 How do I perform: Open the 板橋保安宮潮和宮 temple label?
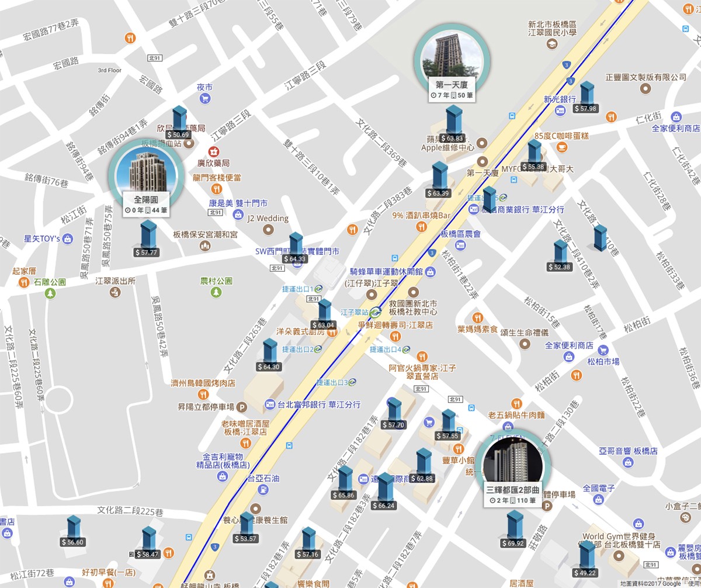pos(205,234)
